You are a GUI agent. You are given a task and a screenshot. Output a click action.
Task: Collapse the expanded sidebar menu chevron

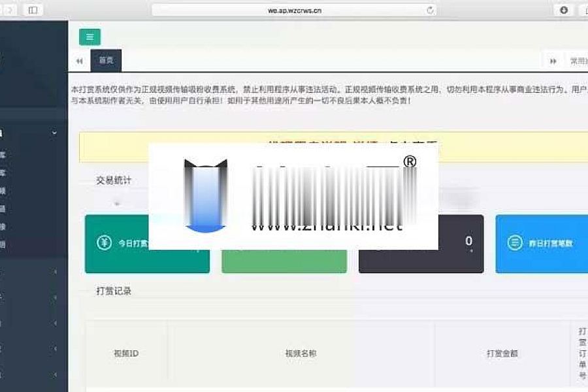coord(54,133)
